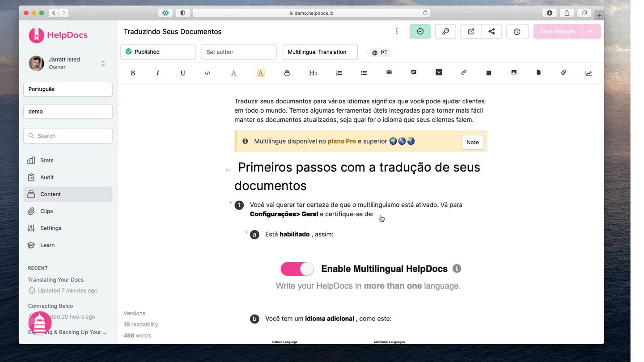
Task: Open version history clock icon
Action: coord(517,31)
